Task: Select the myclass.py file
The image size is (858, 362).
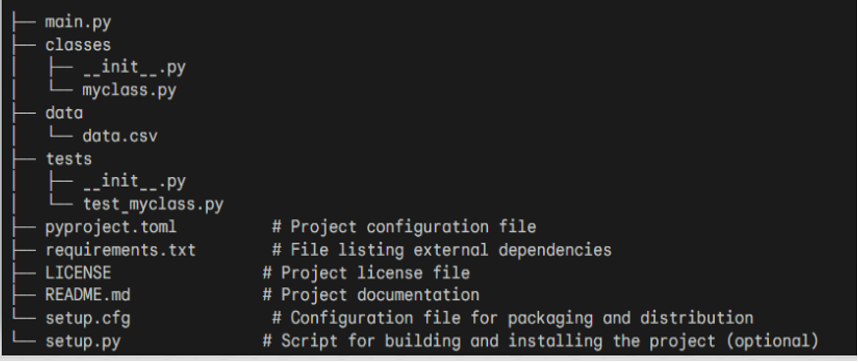Action: point(129,90)
